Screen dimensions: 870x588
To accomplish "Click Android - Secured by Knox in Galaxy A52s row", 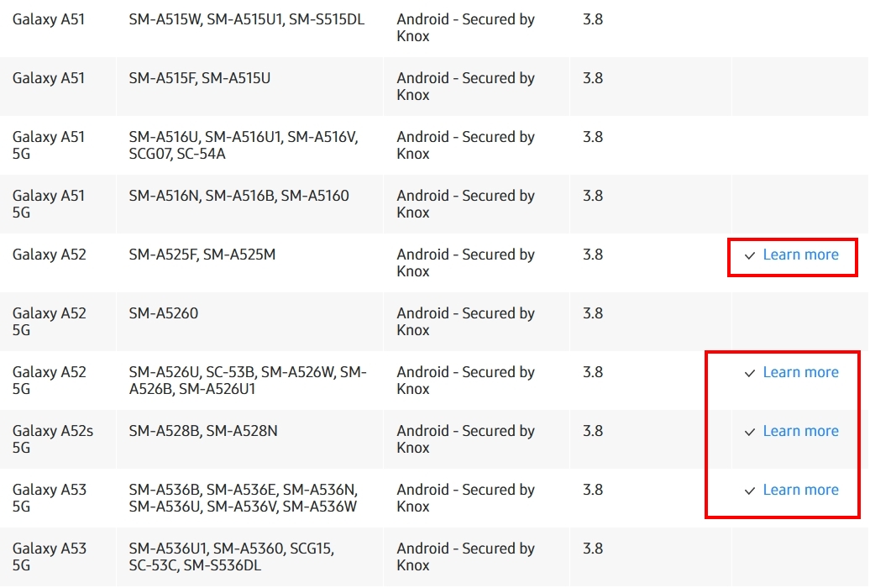I will (465, 440).
